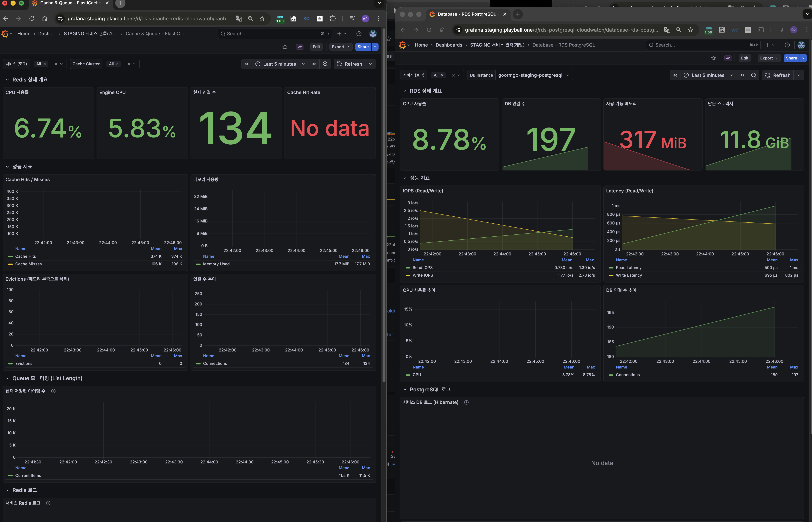This screenshot has width=812, height=522.
Task: Switch to Database - RDS PostgreSQL browser tab
Action: [467, 14]
